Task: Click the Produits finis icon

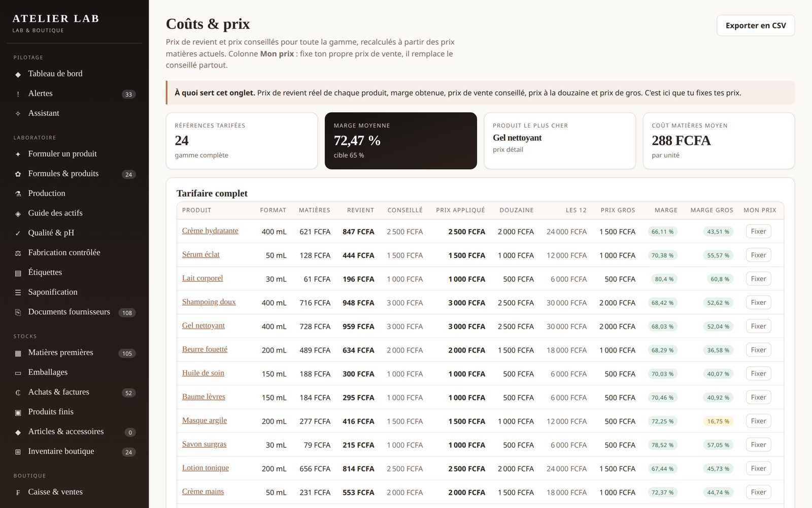Action: coord(18,413)
